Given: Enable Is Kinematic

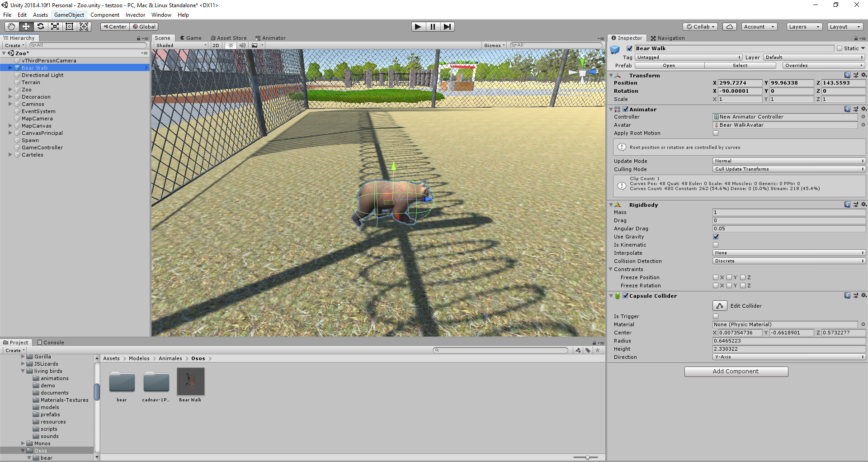Looking at the screenshot, I should pos(716,245).
